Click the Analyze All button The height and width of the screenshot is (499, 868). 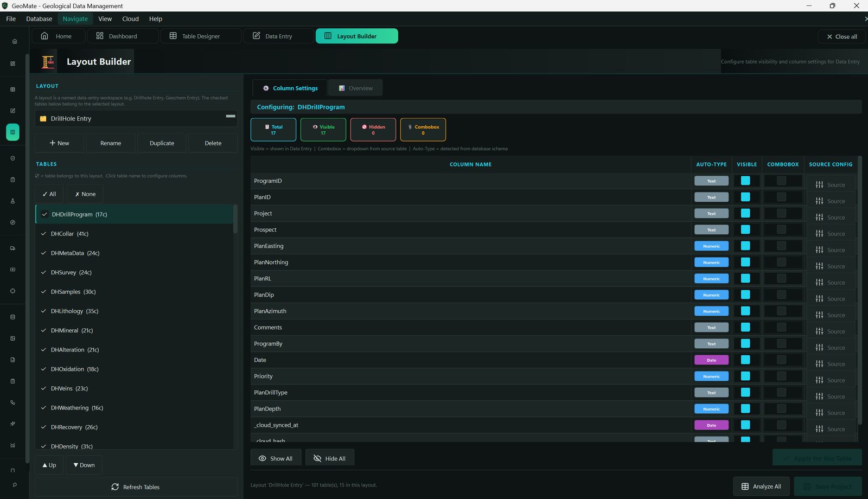761,487
